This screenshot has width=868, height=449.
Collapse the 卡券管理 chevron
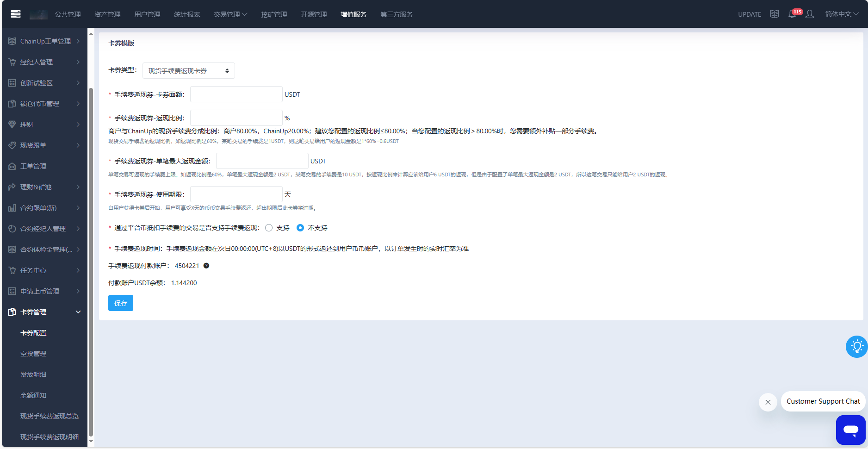tap(78, 312)
